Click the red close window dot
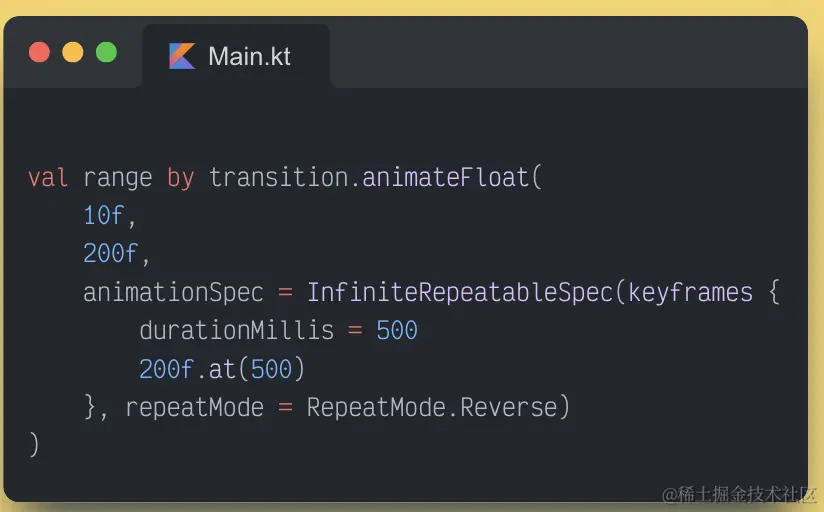The width and height of the screenshot is (824, 512). point(40,52)
